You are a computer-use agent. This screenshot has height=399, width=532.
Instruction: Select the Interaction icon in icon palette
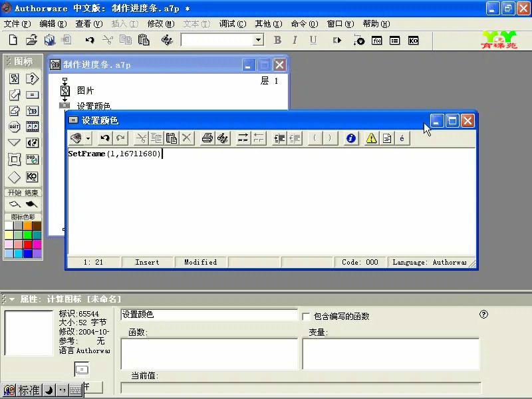(32, 78)
